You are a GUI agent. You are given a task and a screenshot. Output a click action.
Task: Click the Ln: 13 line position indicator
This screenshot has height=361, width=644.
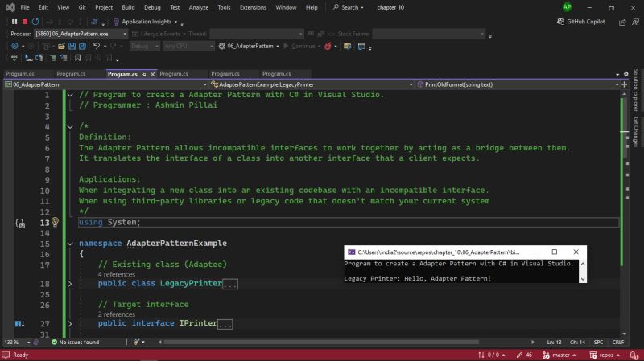554,343
